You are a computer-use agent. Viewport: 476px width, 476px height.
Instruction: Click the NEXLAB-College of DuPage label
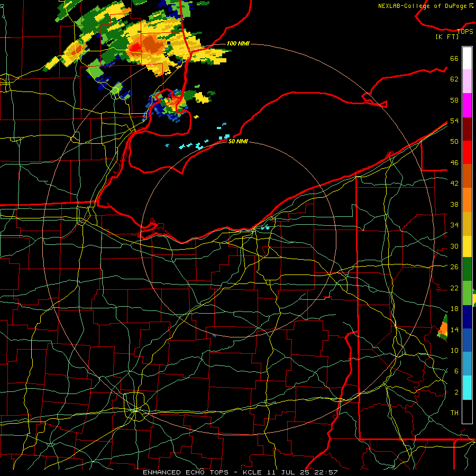425,6
